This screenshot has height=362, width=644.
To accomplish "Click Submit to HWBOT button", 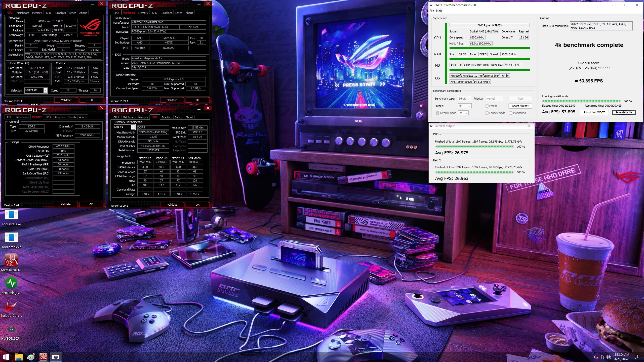I will [594, 112].
